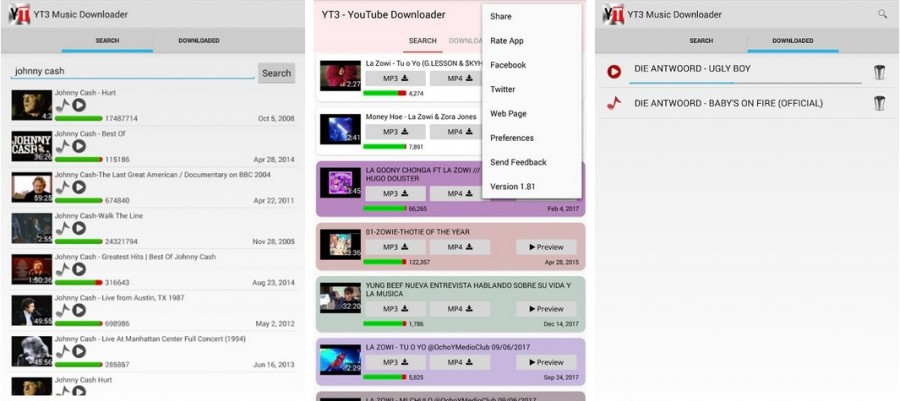Screen dimensions: 900x401
Task: Preview LA ZOWI - TU O YO @OchoYMedioClub
Action: (546, 363)
